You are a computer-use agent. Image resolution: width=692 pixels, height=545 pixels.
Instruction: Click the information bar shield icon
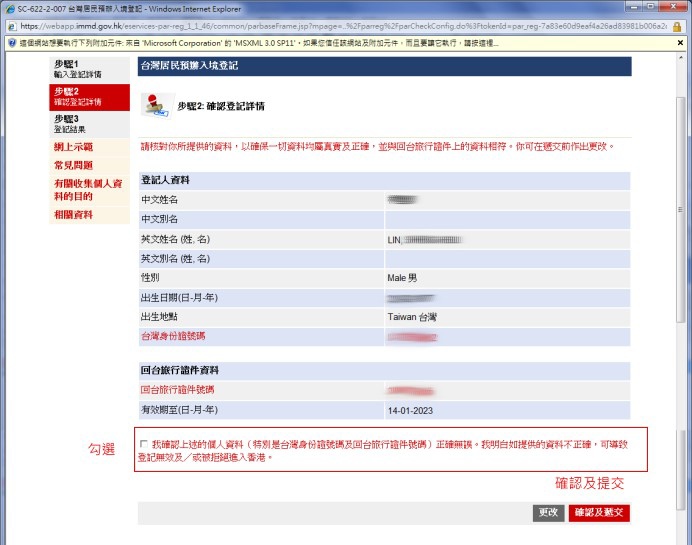click(x=12, y=43)
